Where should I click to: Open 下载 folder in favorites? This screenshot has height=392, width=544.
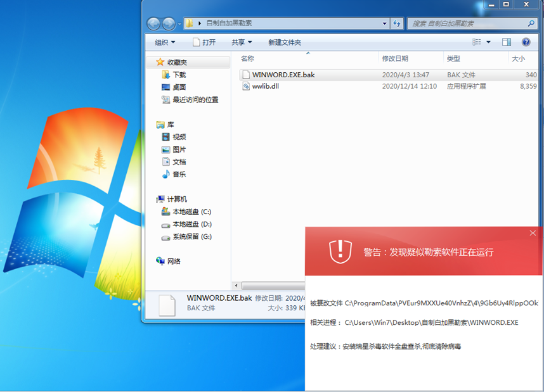tap(179, 75)
